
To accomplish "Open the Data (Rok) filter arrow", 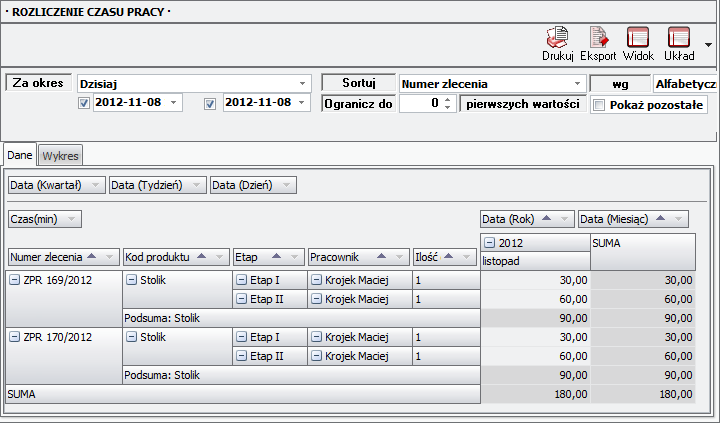I will [x=564, y=219].
